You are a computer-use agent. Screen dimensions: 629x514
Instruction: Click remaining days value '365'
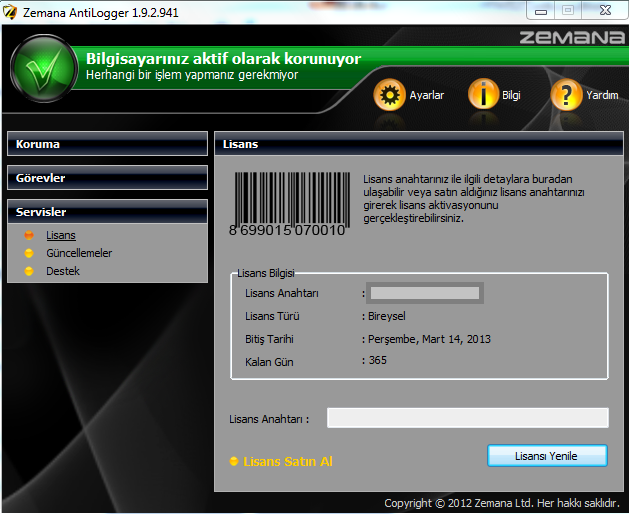tap(377, 360)
